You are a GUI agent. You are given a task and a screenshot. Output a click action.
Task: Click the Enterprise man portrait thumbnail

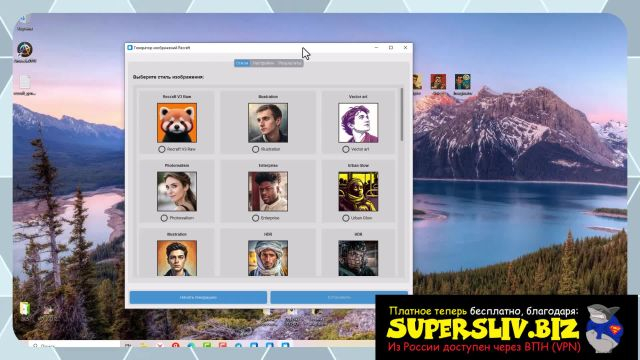point(268,191)
